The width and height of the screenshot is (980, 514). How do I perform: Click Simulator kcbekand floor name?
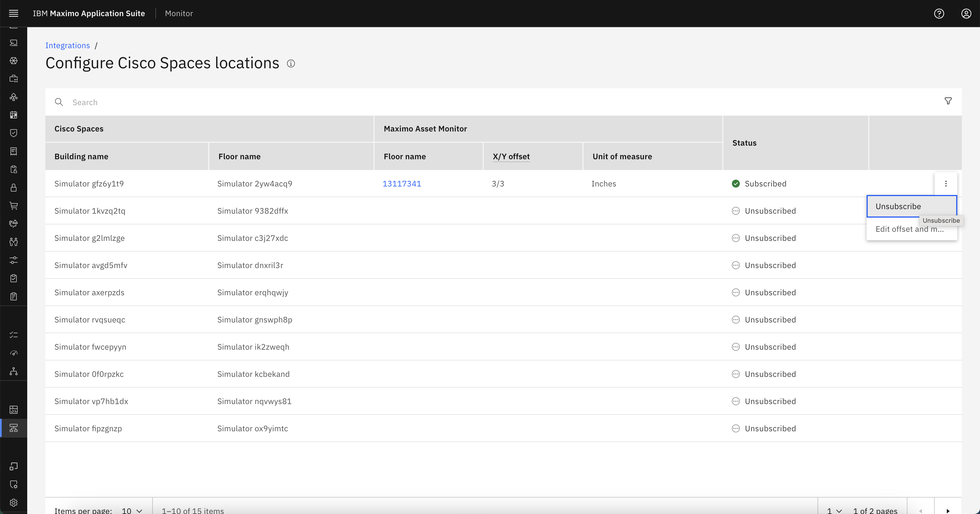tap(254, 374)
